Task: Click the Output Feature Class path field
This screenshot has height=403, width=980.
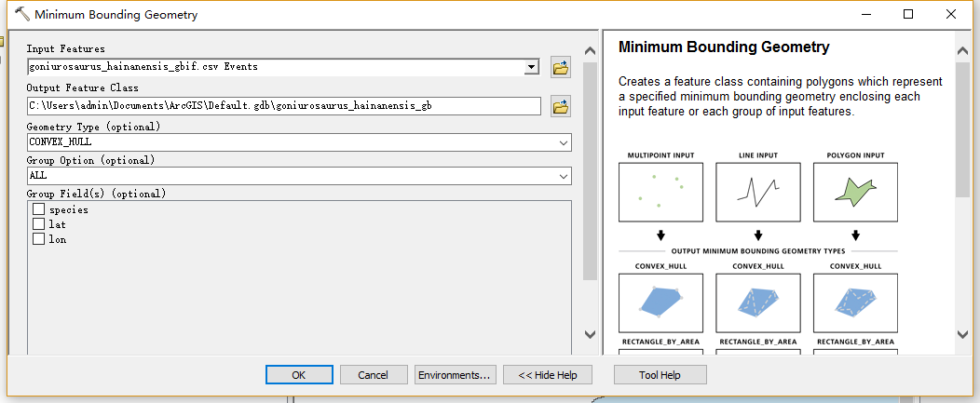Action: pos(284,106)
